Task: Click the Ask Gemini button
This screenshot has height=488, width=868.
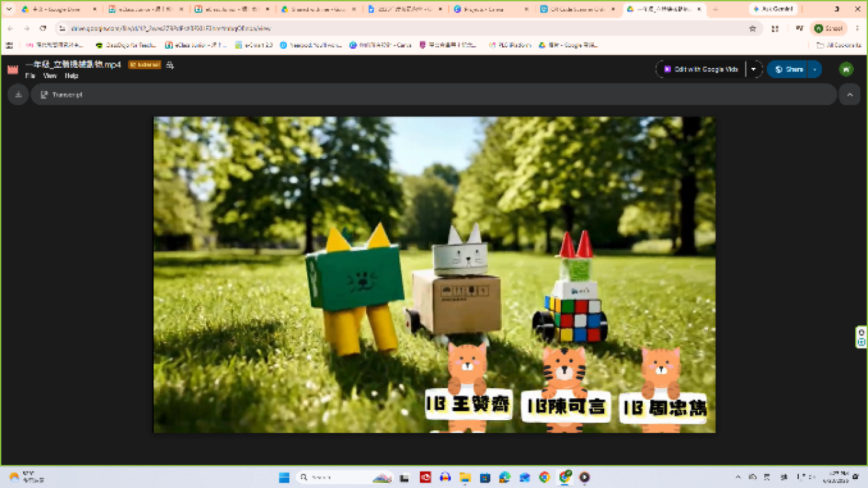Action: click(772, 10)
